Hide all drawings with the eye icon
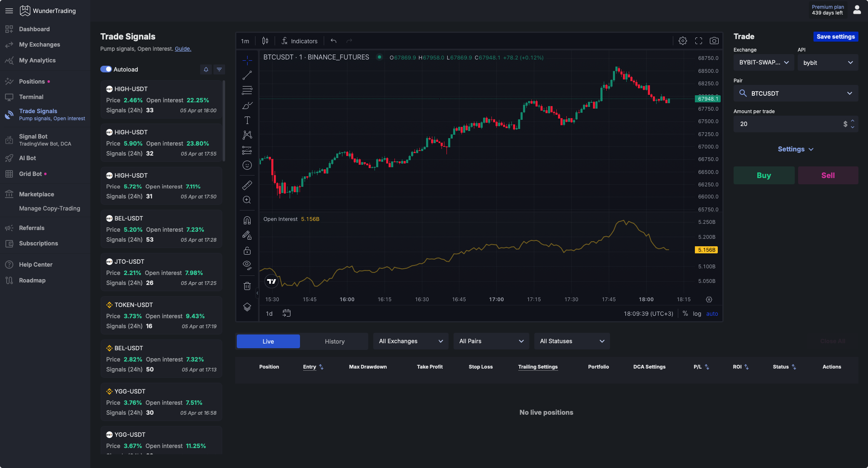Image resolution: width=868 pixels, height=468 pixels. (247, 266)
